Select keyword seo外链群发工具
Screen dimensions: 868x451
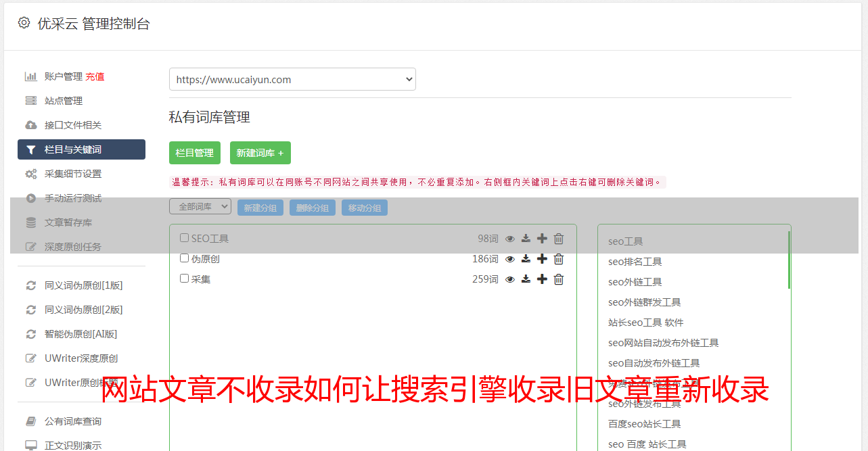(x=644, y=302)
